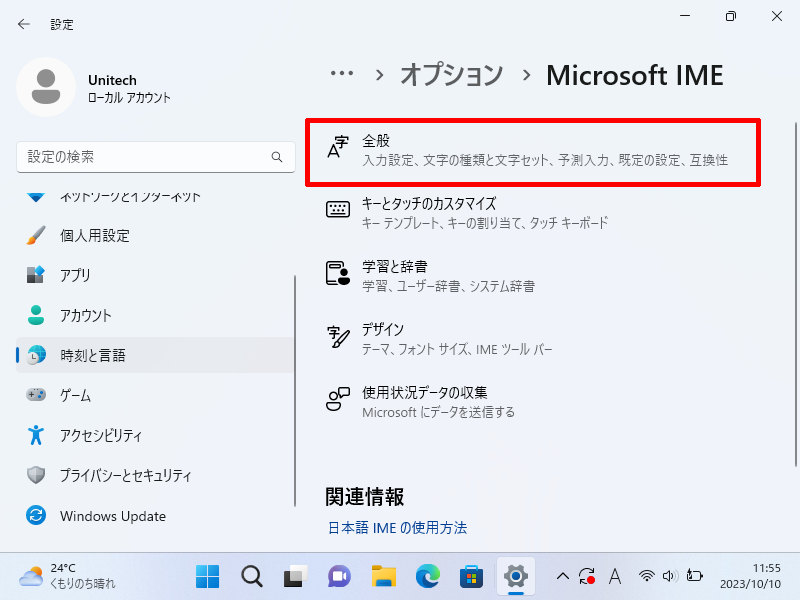
Task: Close the Settings window
Action: coord(777,16)
